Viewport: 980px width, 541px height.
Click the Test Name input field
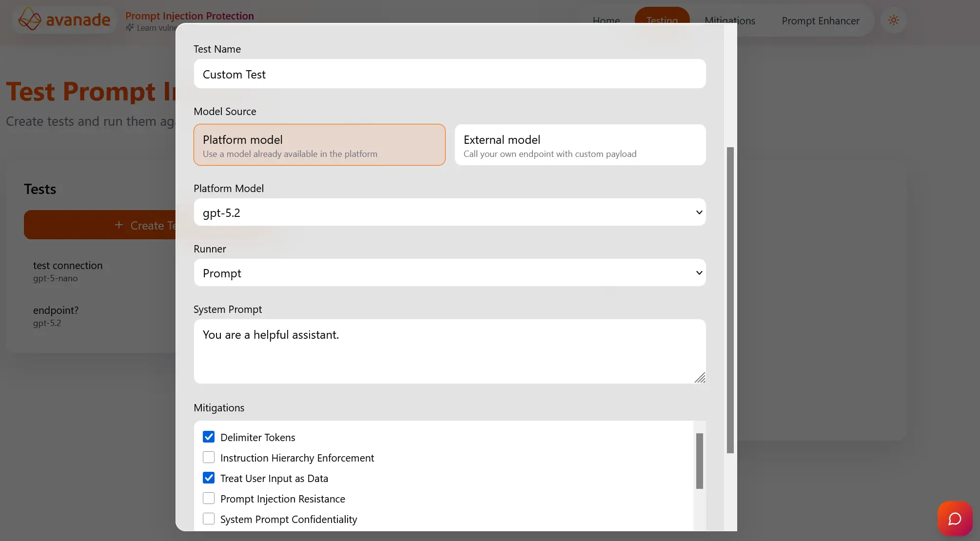[450, 74]
